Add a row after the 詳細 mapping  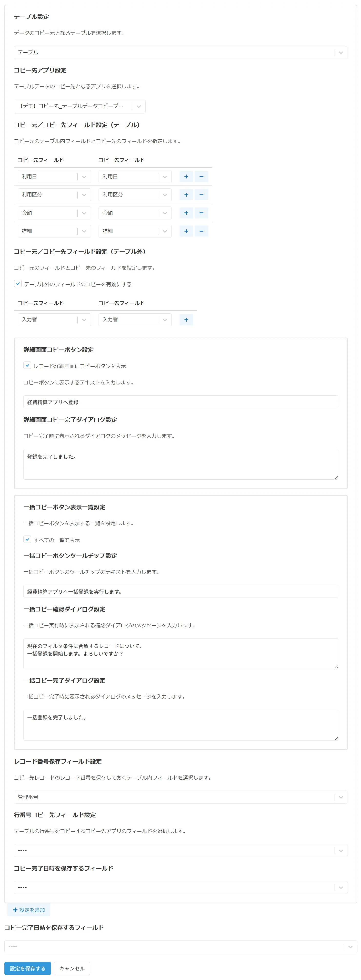coord(186,231)
